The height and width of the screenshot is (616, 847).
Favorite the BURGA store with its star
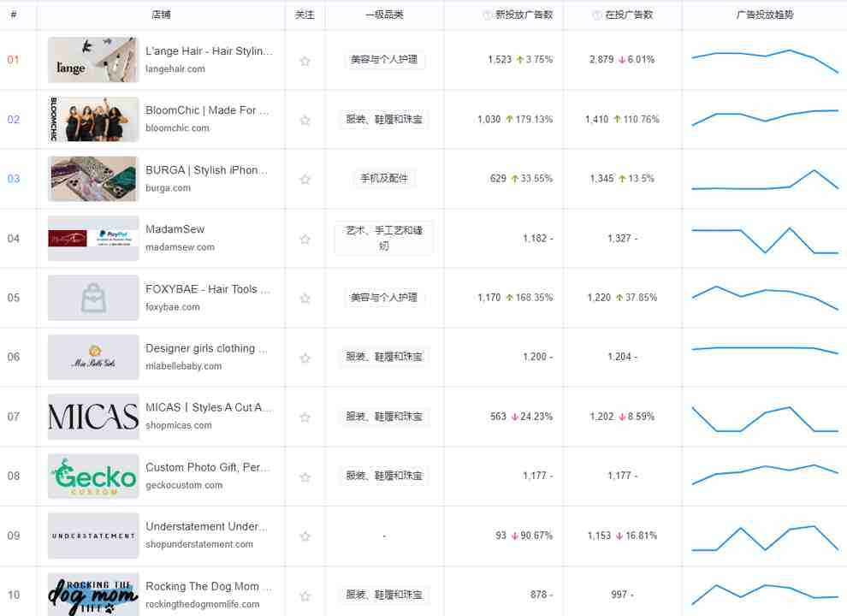pyautogui.click(x=305, y=180)
